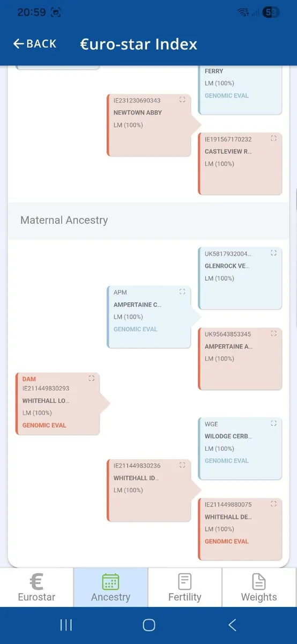Expand the DAM WHITEHALL LO... card icon

coord(91,378)
